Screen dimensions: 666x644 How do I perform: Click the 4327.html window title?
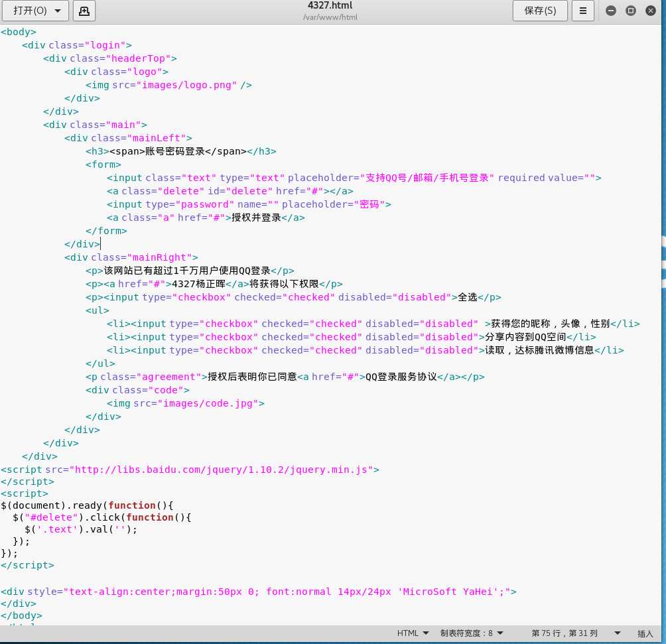coord(330,5)
